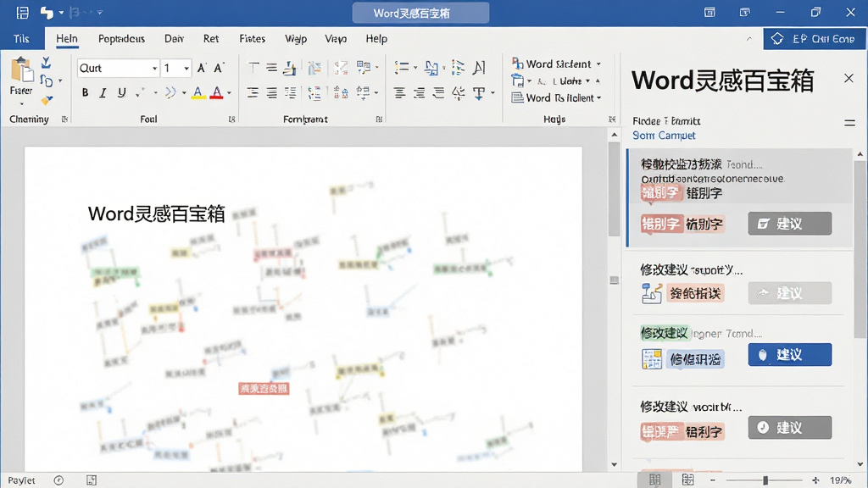Screen dimensions: 868x488
Task: Click the first icon in the top paragraph row
Action: point(253,68)
